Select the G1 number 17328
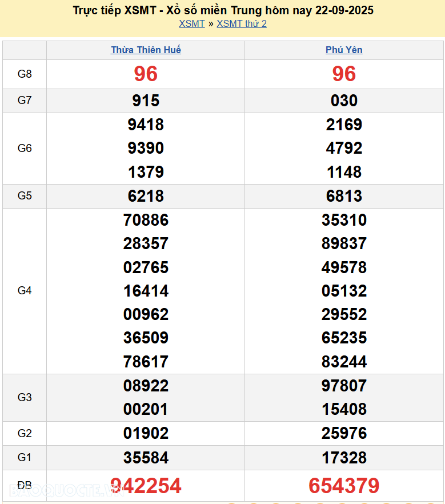 (344, 458)
